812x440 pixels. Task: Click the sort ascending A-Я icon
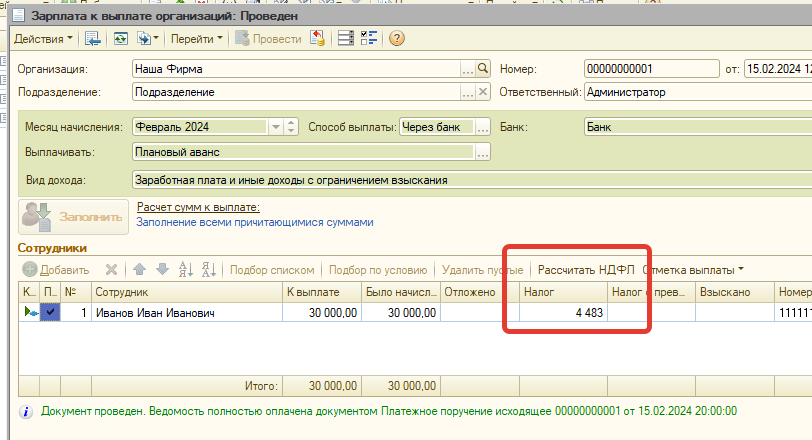point(185,270)
